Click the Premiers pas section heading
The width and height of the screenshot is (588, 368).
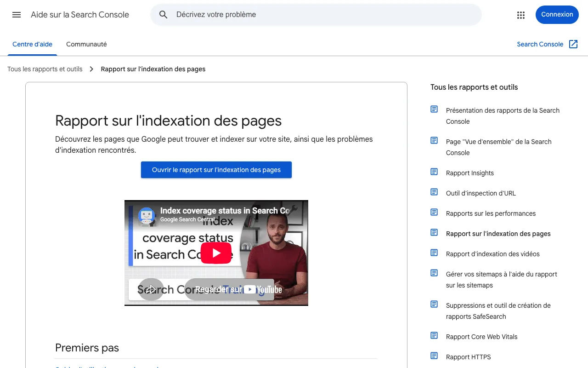point(87,348)
